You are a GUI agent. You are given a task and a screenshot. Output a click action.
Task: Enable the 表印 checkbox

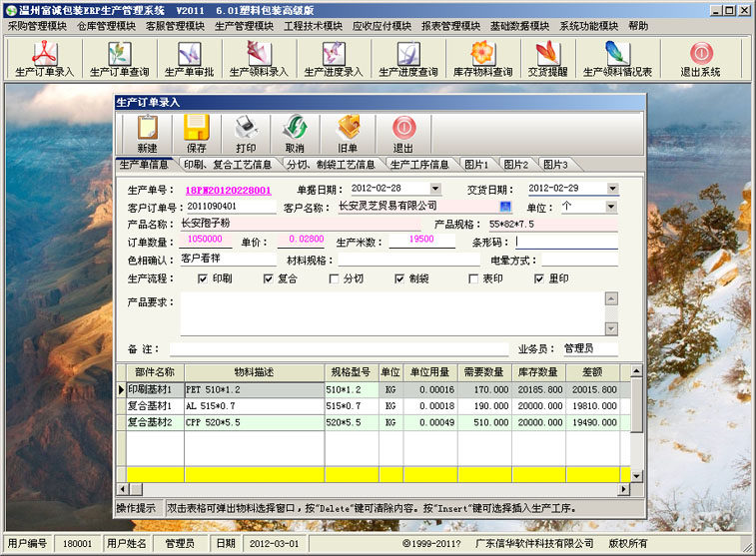point(473,278)
